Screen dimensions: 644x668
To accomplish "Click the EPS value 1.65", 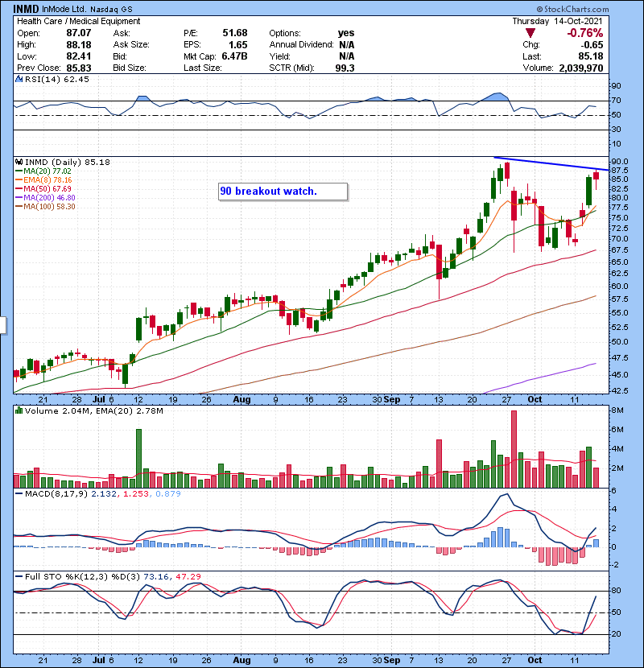I will tap(237, 45).
